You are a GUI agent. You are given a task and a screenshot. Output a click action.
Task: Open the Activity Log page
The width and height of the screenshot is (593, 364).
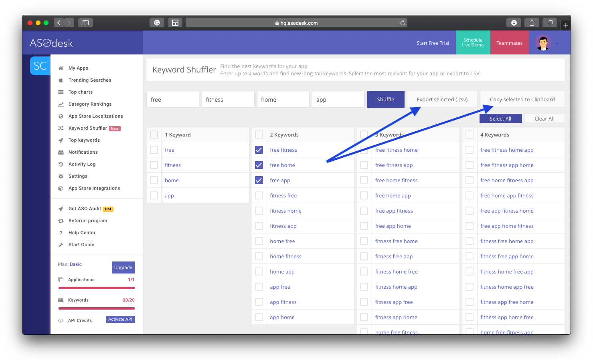[82, 164]
